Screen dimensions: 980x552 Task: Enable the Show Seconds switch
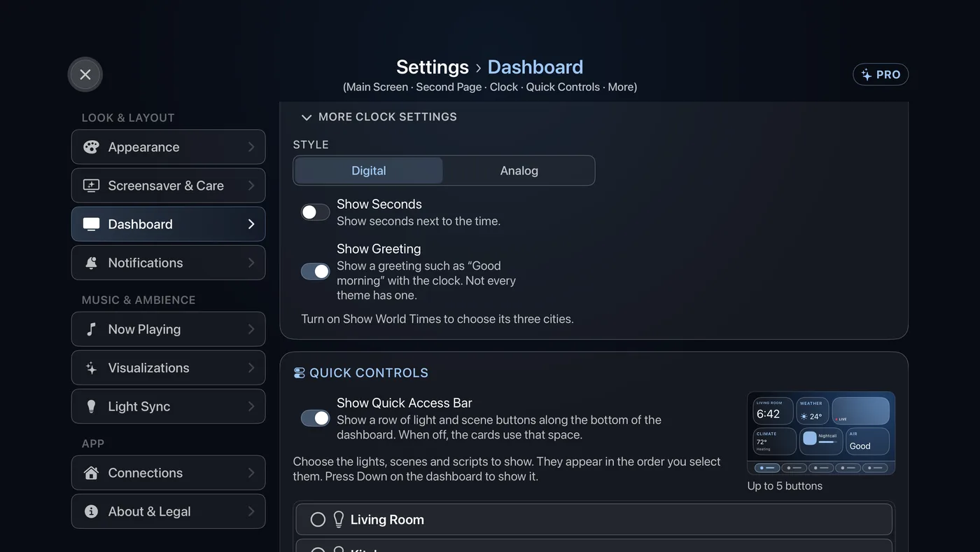click(315, 212)
